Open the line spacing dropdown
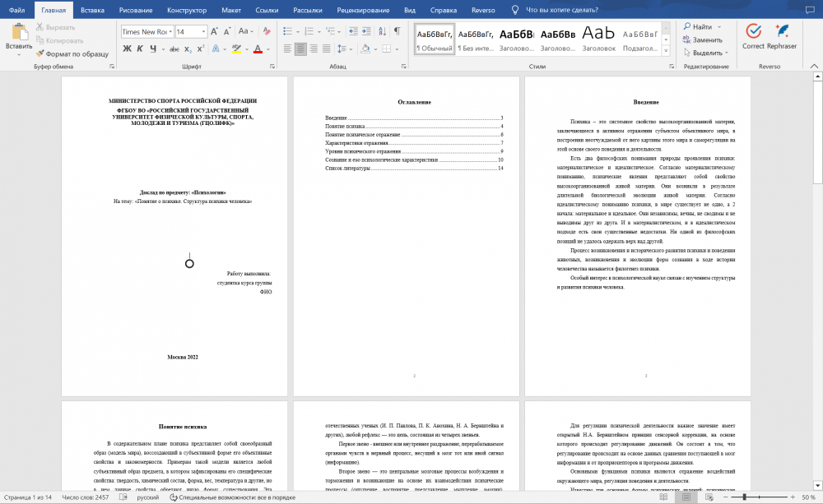Image resolution: width=823 pixels, height=504 pixels. coord(351,49)
